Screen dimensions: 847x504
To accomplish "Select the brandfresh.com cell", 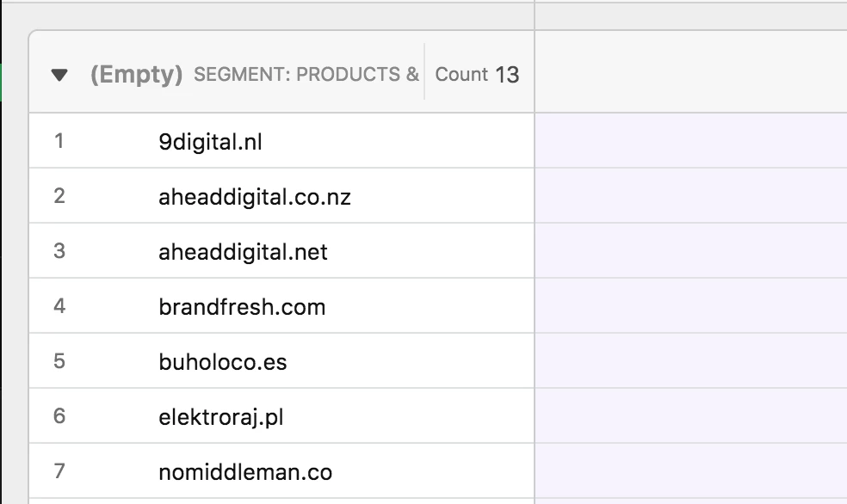I will [242, 306].
